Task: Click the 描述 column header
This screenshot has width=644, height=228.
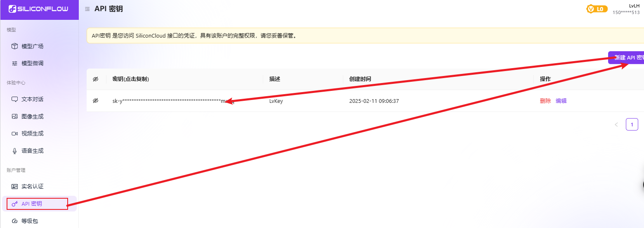Action: tap(275, 79)
